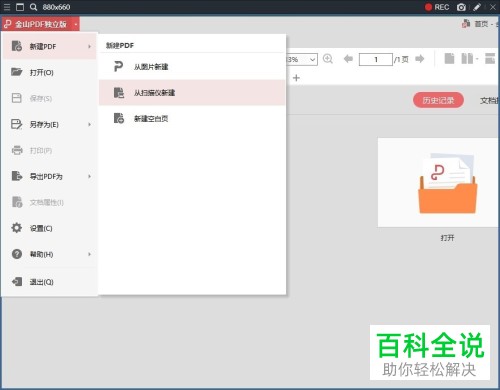Image resolution: width=500 pixels, height=390 pixels.
Task: Select 从图片新建 in the submenu
Action: (192, 67)
